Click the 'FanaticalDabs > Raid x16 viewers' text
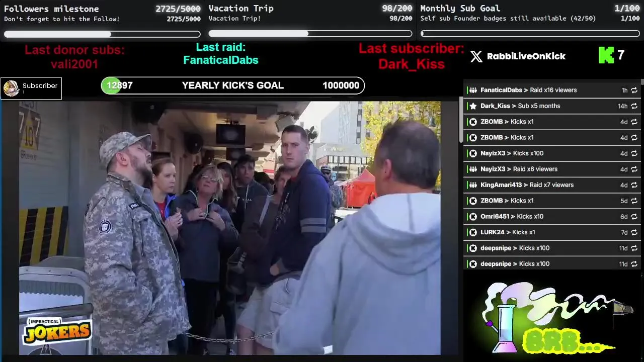Image resolution: width=644 pixels, height=362 pixels. click(528, 90)
